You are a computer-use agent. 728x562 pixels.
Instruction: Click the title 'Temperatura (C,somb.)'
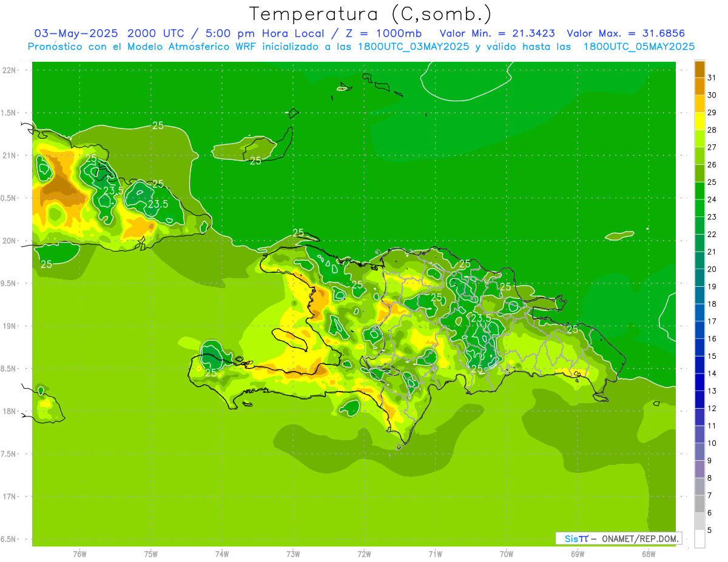[369, 14]
